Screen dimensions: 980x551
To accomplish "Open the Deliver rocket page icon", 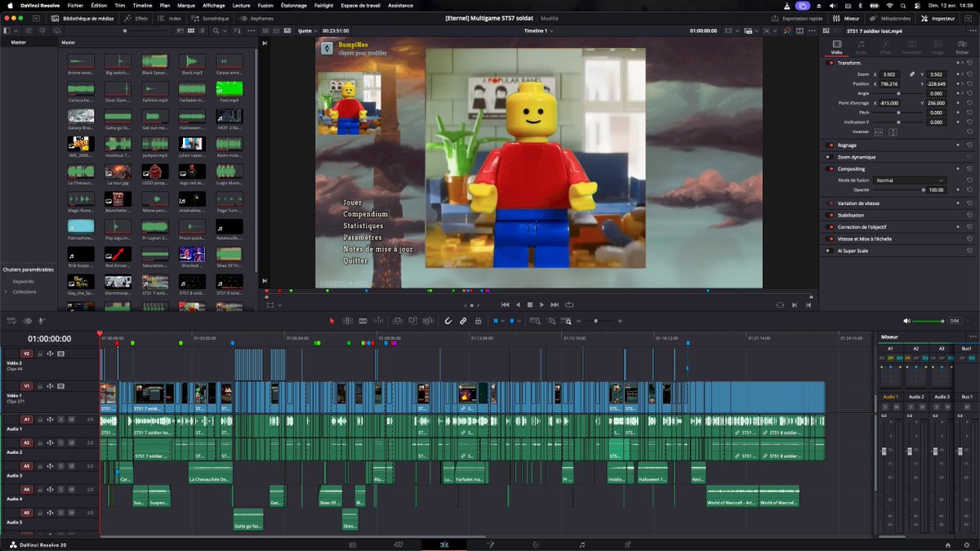I will 627,544.
